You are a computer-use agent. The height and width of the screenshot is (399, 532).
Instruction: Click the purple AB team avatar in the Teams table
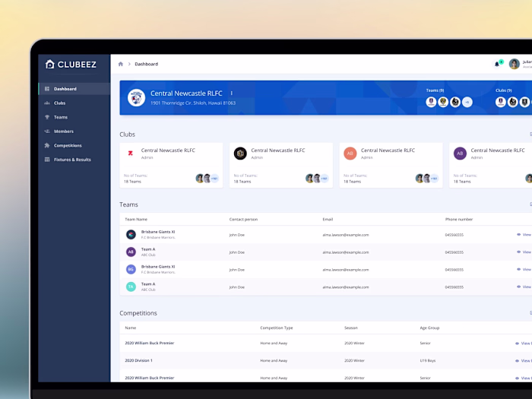pyautogui.click(x=131, y=252)
